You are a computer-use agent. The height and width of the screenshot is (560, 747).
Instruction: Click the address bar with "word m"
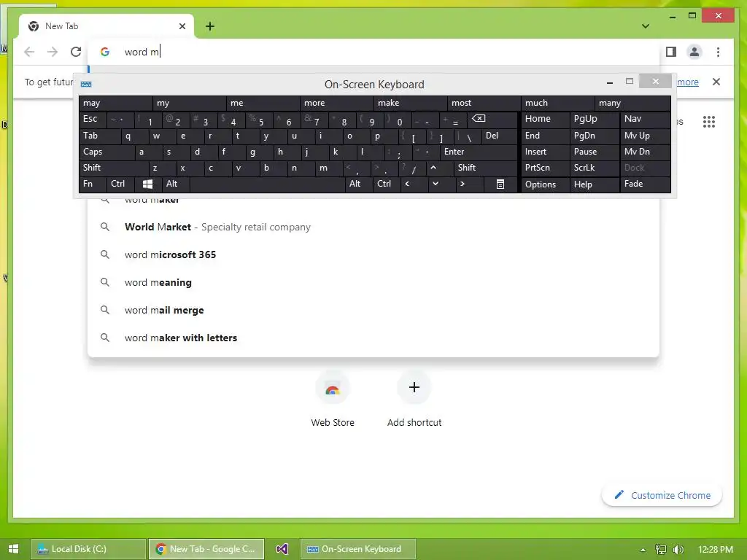click(373, 52)
